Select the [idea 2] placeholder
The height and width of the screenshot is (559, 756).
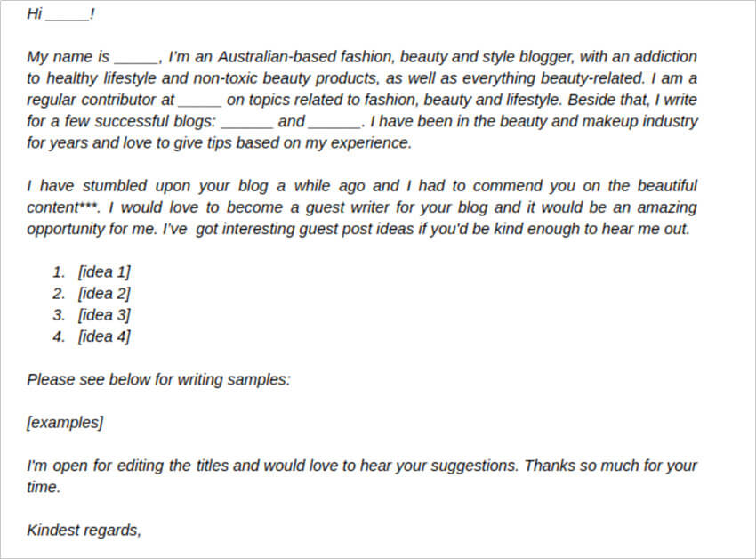104,294
